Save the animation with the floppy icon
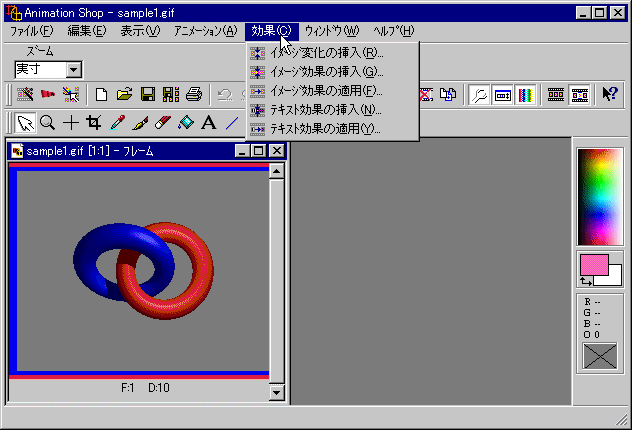Screen dimensions: 632x430 pyautogui.click(x=148, y=95)
